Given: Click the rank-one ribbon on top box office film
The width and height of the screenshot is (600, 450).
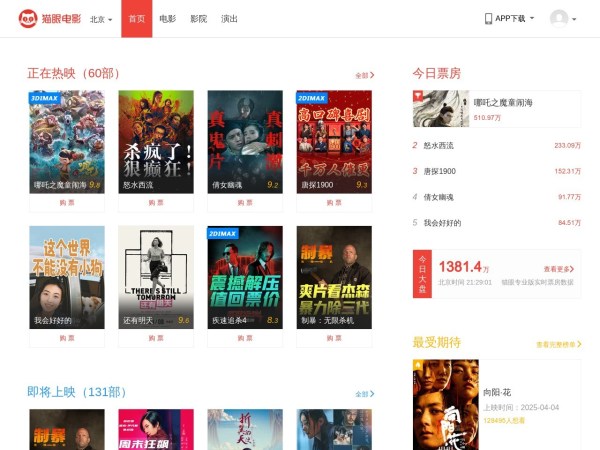Looking at the screenshot, I should click(418, 96).
